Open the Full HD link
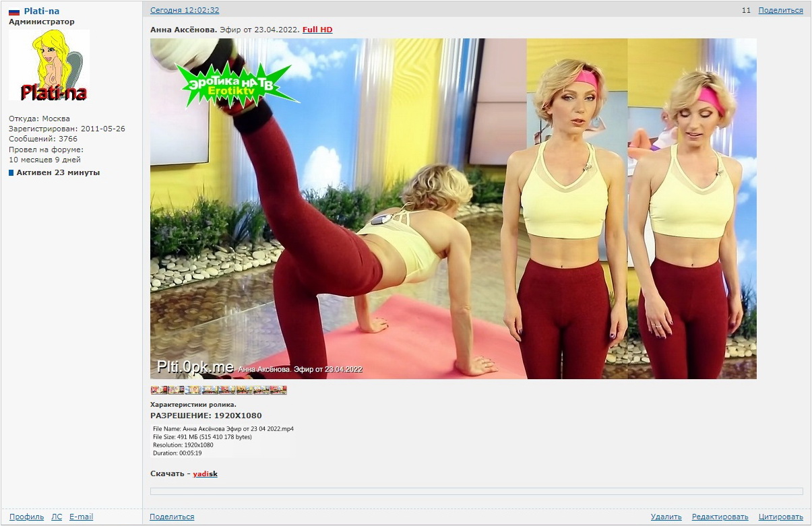 [x=317, y=30]
